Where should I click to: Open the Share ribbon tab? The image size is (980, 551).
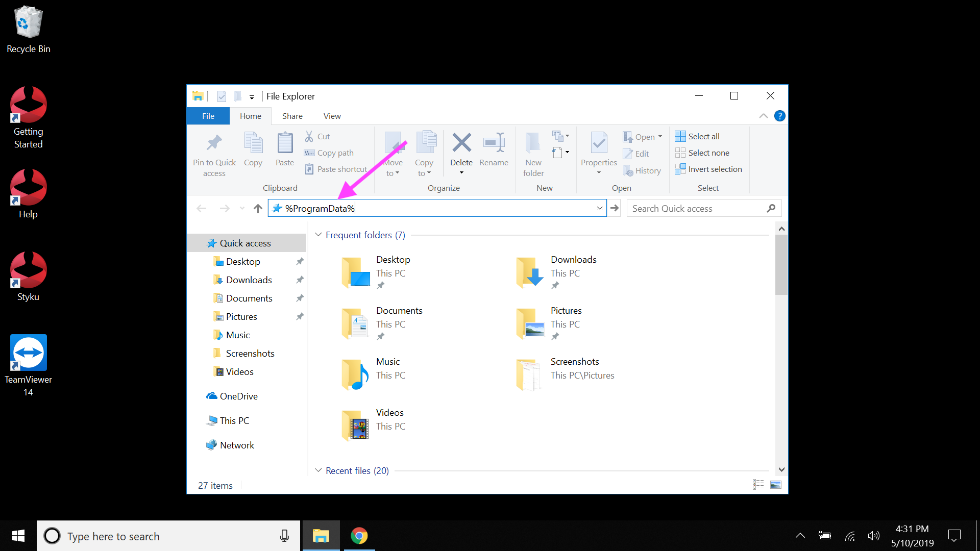click(x=292, y=116)
